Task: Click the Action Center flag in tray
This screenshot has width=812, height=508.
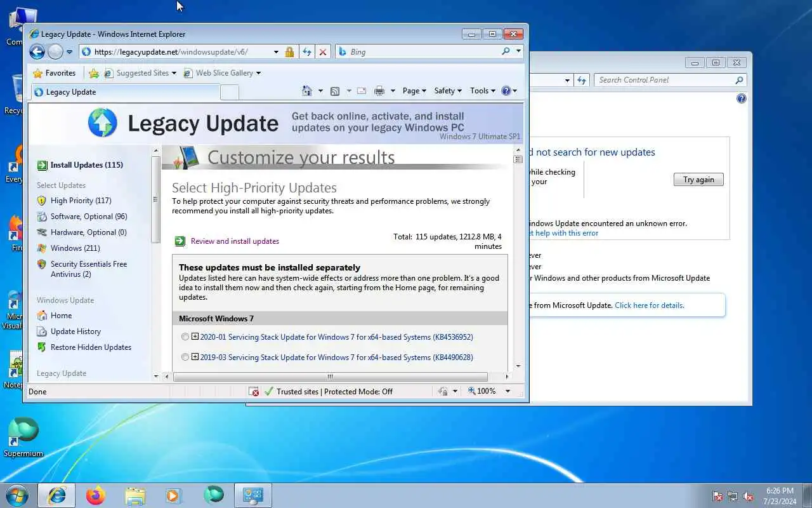Action: pyautogui.click(x=717, y=496)
